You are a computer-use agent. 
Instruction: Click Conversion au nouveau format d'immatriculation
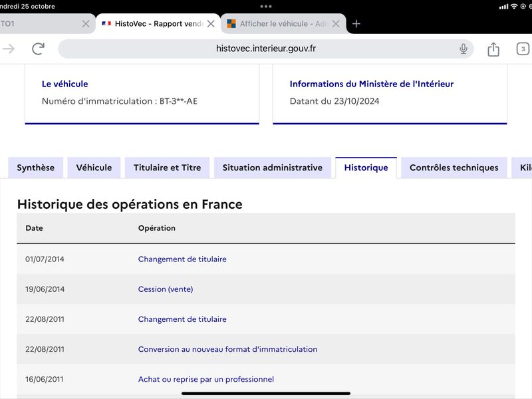(227, 349)
